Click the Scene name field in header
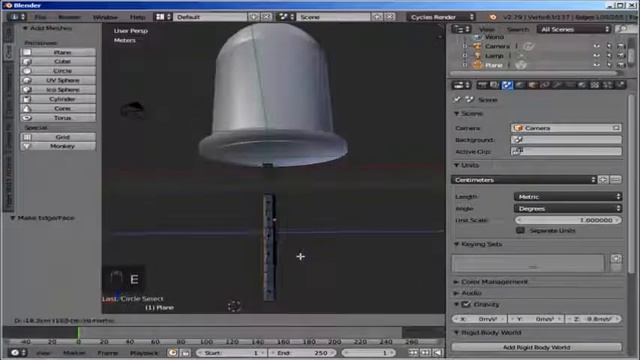Image resolution: width=640 pixels, height=360 pixels. point(333,17)
